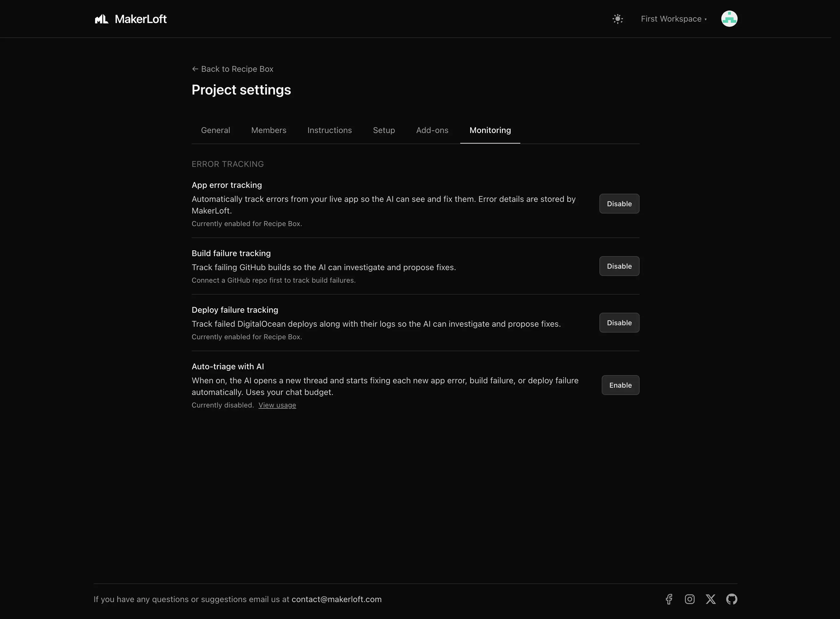Switch to the Members tab

[269, 130]
